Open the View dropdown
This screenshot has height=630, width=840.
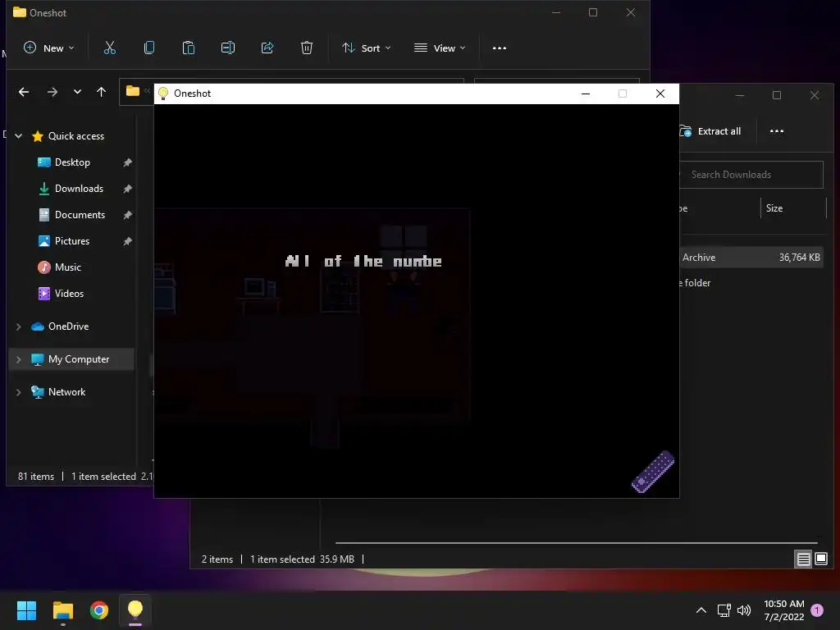tap(440, 48)
